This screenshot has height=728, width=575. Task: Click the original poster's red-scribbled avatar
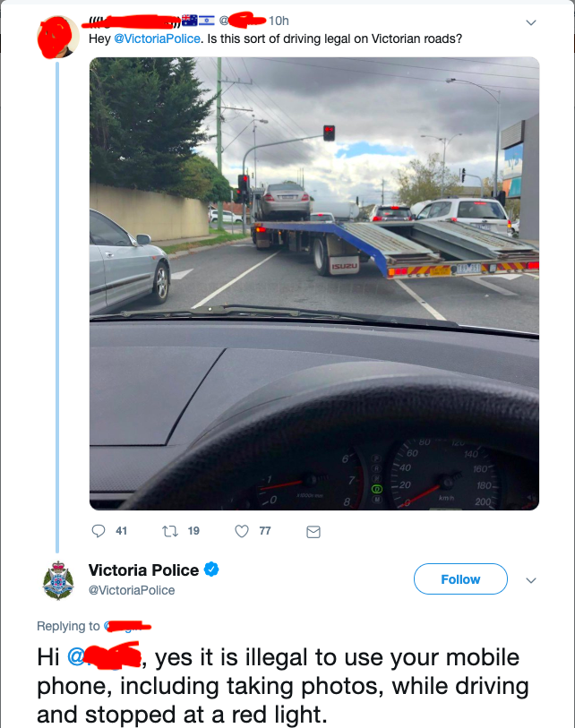coord(57,37)
